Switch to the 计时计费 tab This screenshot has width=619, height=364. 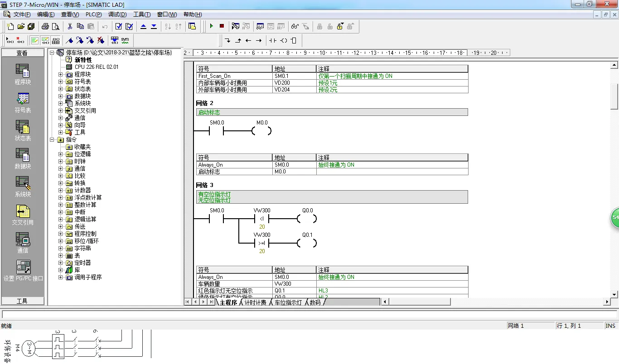point(256,302)
